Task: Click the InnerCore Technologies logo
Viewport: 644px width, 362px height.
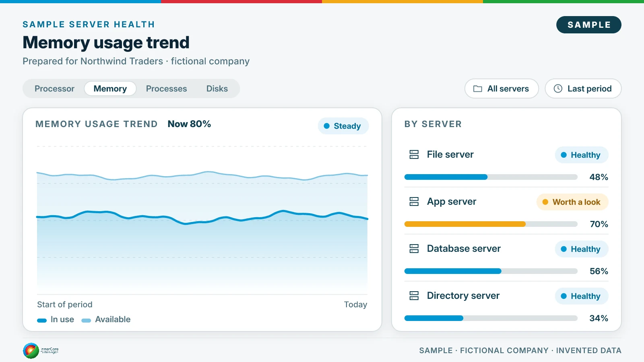Action: click(41, 351)
